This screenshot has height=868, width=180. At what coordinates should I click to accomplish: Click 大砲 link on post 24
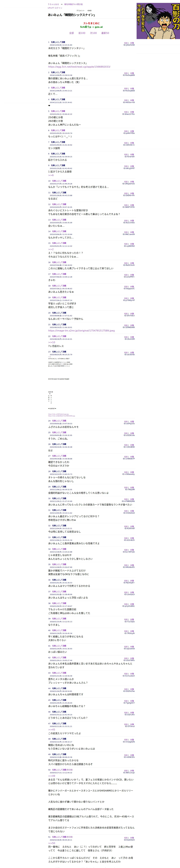pyautogui.click(x=132, y=422)
